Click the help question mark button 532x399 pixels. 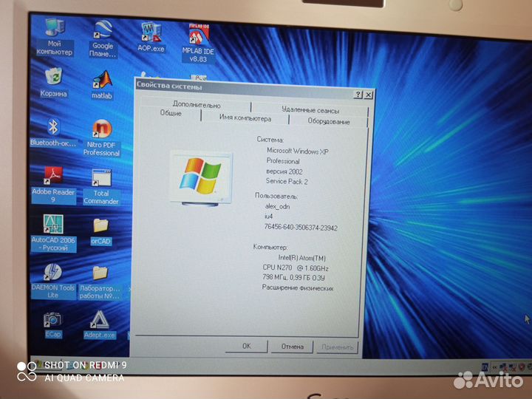[358, 95]
